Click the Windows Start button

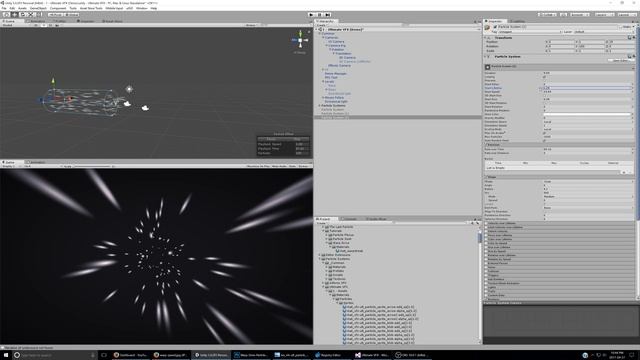pyautogui.click(x=6, y=355)
